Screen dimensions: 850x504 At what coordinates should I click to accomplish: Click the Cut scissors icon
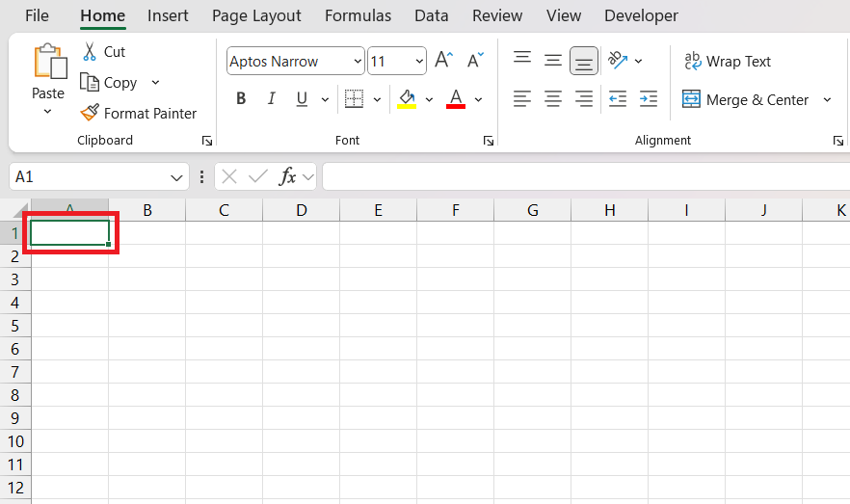[90, 51]
